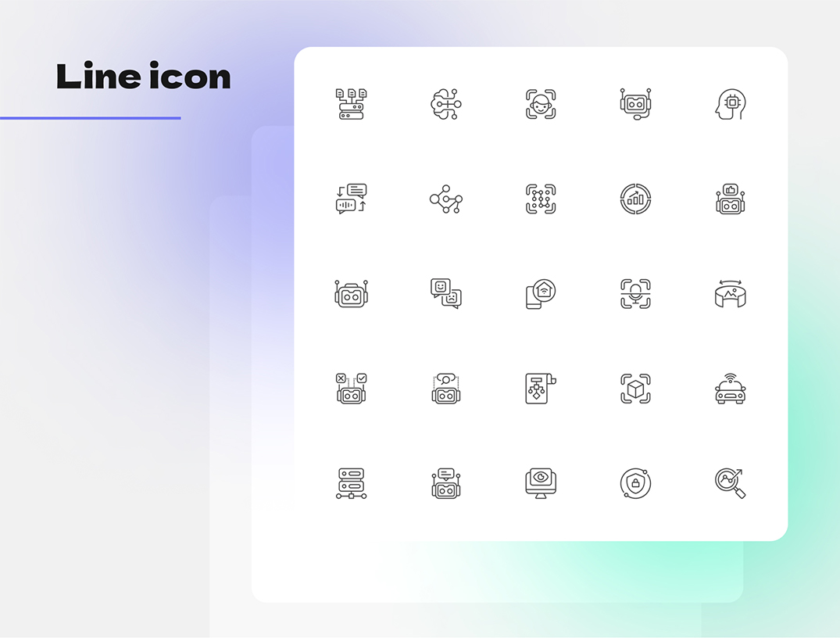Click the monitor with eye icon
This screenshot has height=638, width=840.
point(541,483)
